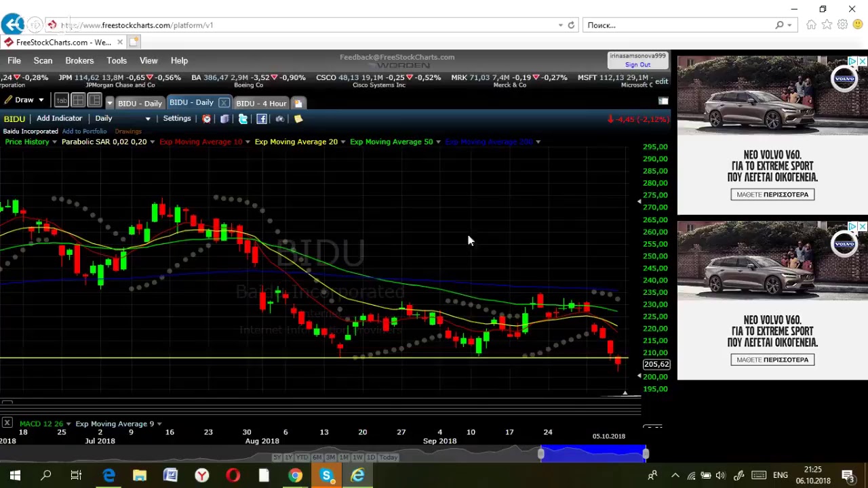
Task: Select the 6M time range
Action: pyautogui.click(x=317, y=457)
